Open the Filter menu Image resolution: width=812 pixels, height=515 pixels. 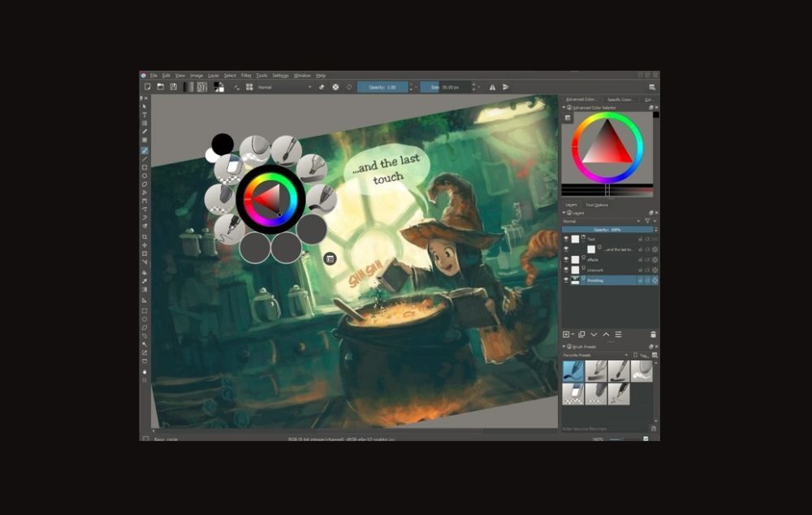pos(246,76)
